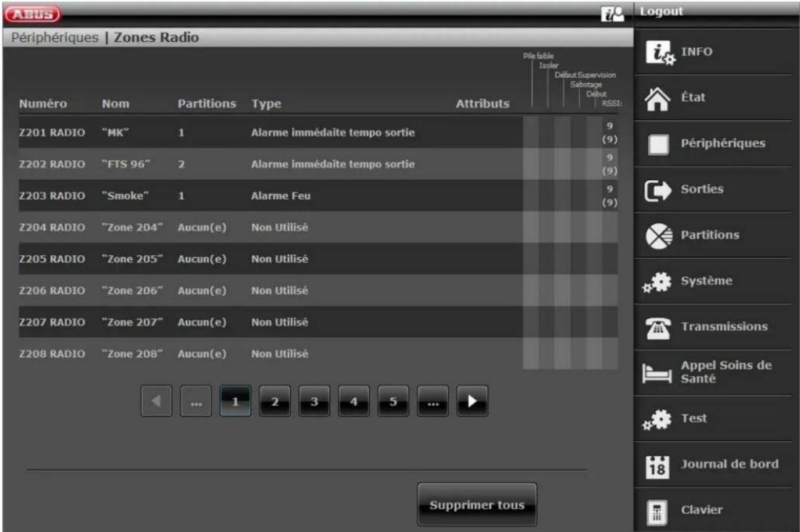Open Journal de bord calendar icon
Screen dimensions: 800x532
pos(657,466)
